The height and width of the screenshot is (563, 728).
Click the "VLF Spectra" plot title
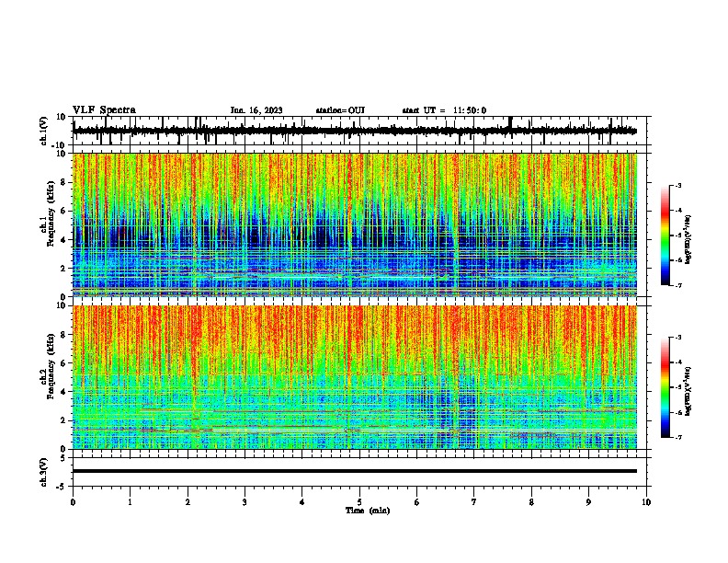coord(104,110)
